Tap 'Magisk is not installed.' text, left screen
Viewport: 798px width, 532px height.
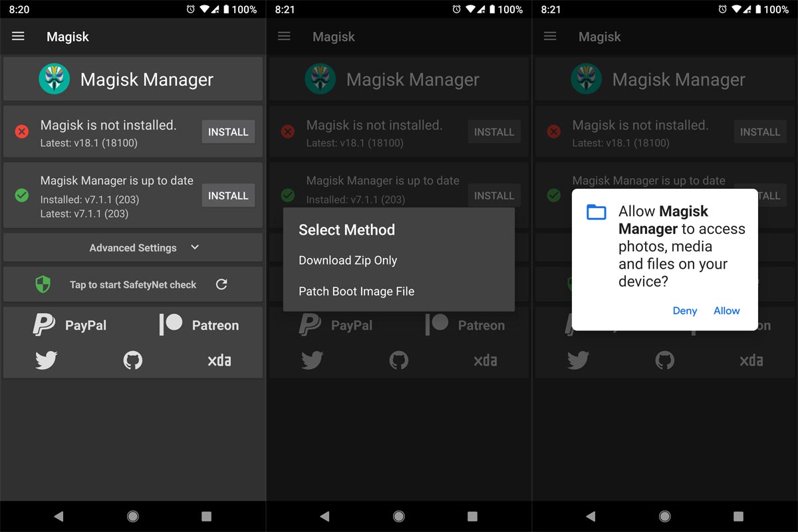tap(108, 125)
